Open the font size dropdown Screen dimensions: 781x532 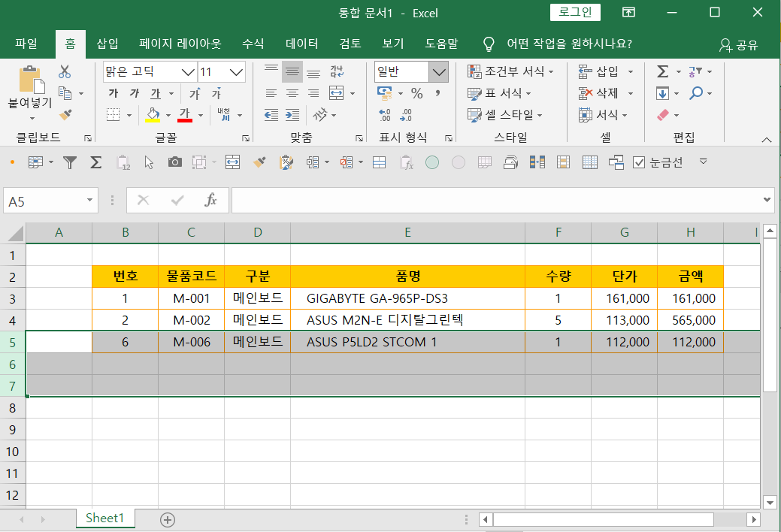tap(236, 72)
